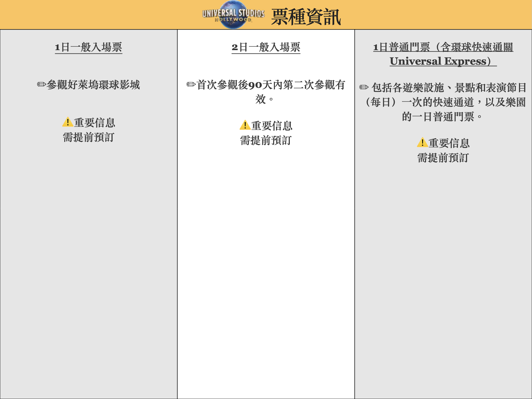
Task: Click warning icon in 1-day ticket column
Action: pyautogui.click(x=68, y=122)
